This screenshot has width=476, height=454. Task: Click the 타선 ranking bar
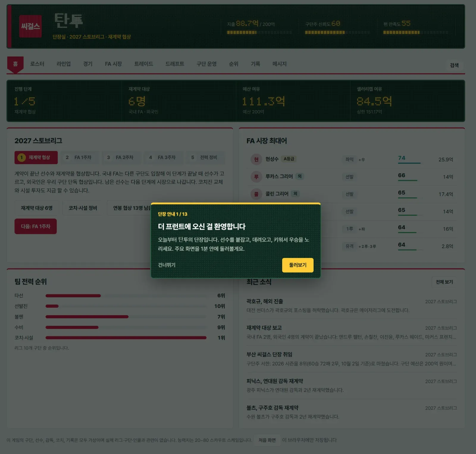pyautogui.click(x=126, y=296)
